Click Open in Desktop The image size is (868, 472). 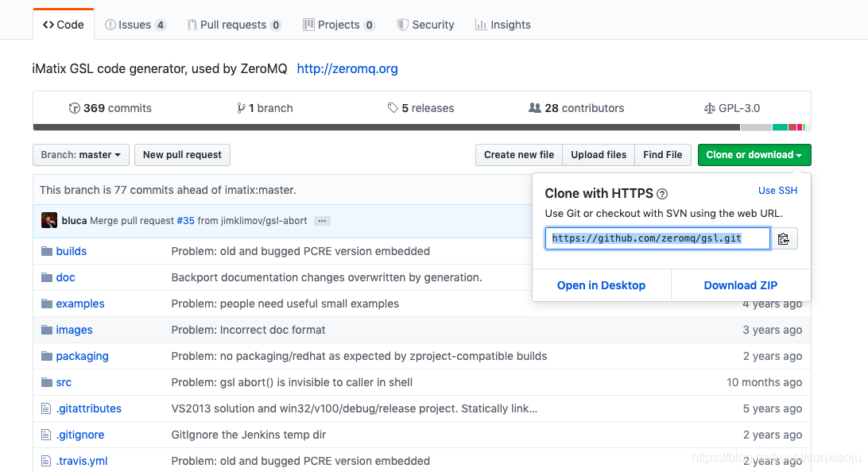[x=601, y=285]
